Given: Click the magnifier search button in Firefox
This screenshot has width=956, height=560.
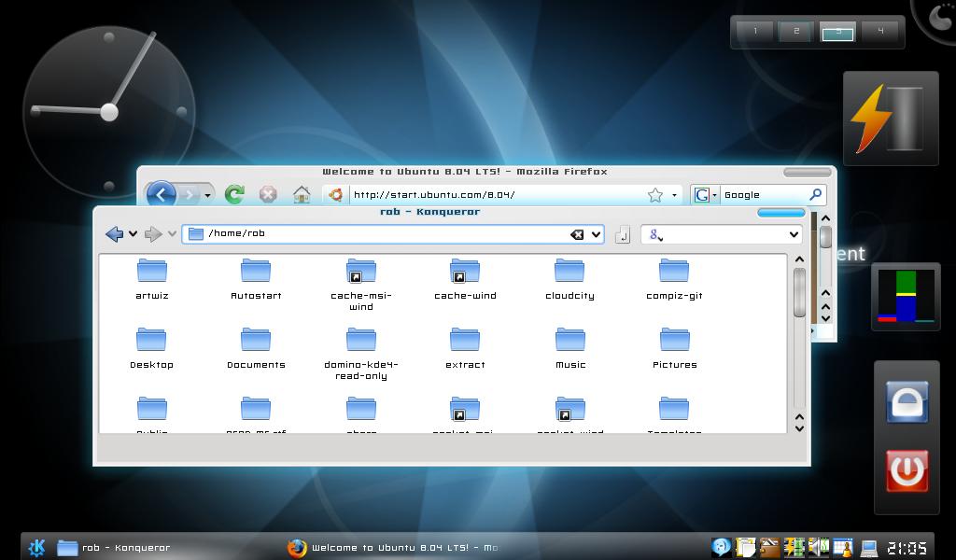Looking at the screenshot, I should click(815, 194).
